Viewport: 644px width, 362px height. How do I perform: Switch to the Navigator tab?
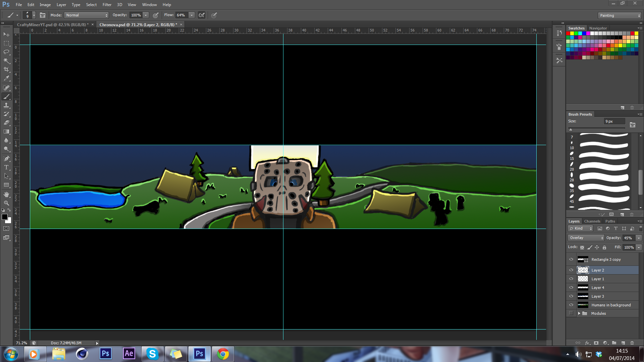(x=598, y=28)
